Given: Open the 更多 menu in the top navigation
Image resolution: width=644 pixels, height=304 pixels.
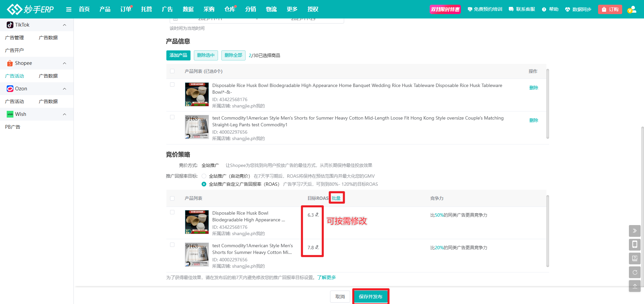Looking at the screenshot, I should click(292, 9).
